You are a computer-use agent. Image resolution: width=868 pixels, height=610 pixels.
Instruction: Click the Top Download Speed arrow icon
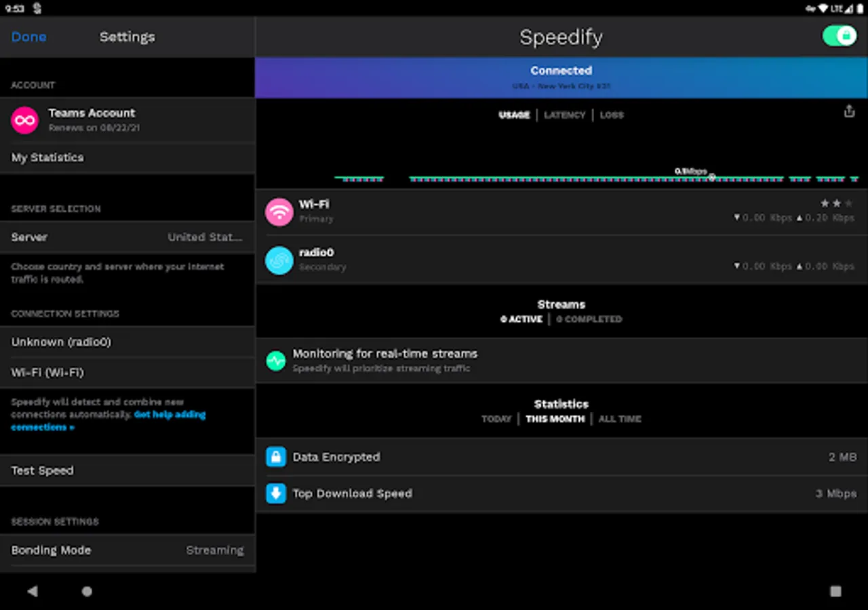coord(275,493)
